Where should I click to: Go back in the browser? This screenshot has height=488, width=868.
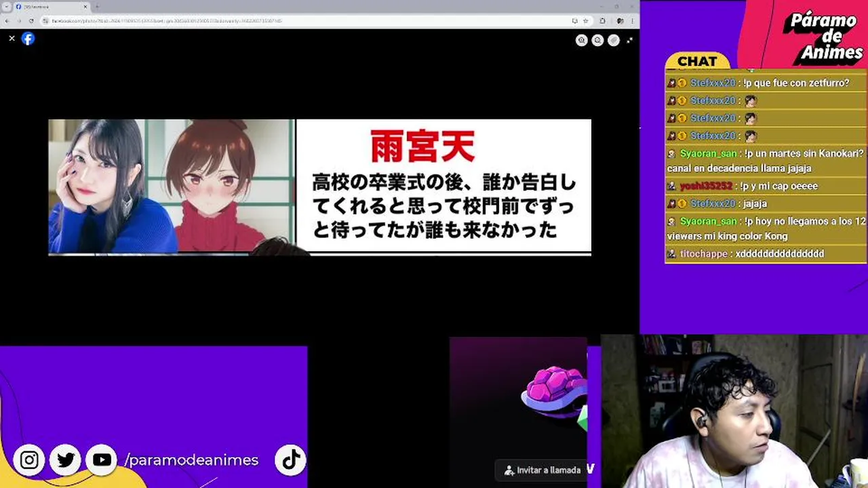(7, 21)
